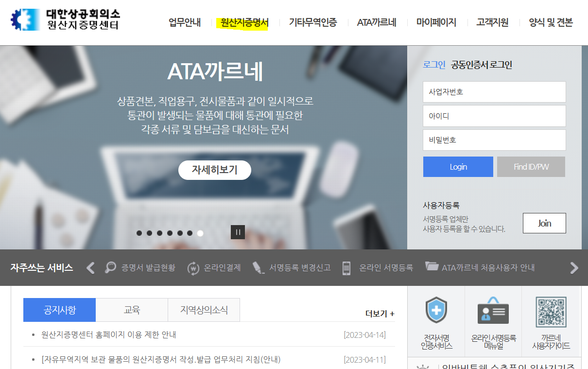Click the 자주쓰는 서비스 heading
588x369 pixels.
pos(42,268)
